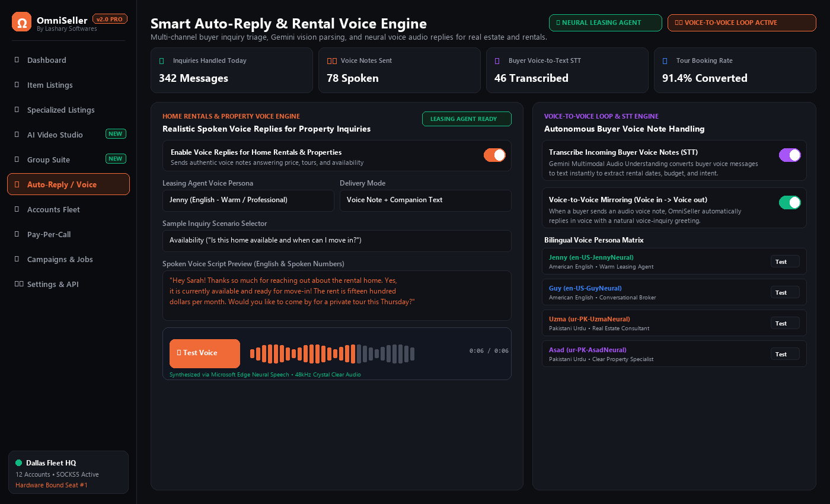The height and width of the screenshot is (504, 830).
Task: Test the Asad (ur-PK-AsadNeural) voice
Action: click(x=785, y=354)
